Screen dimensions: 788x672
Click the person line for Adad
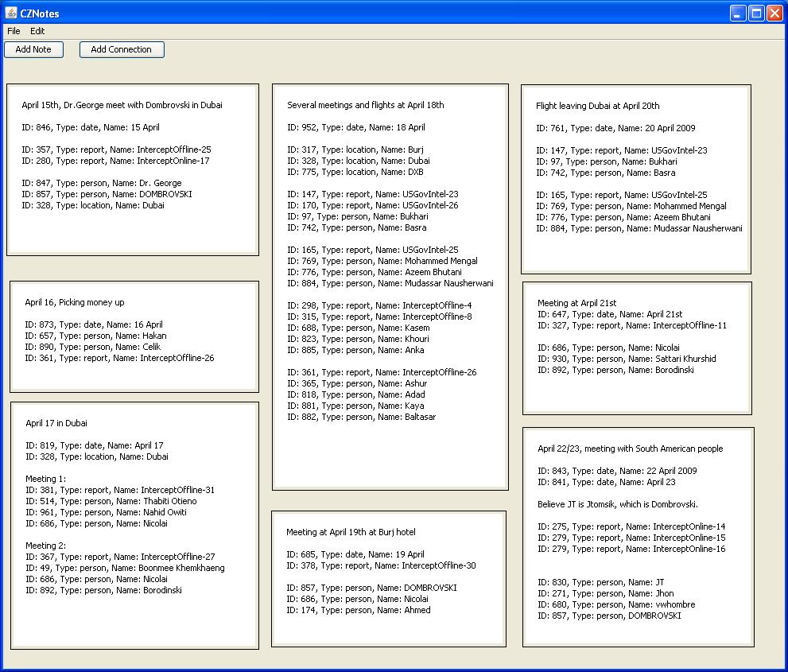[355, 394]
